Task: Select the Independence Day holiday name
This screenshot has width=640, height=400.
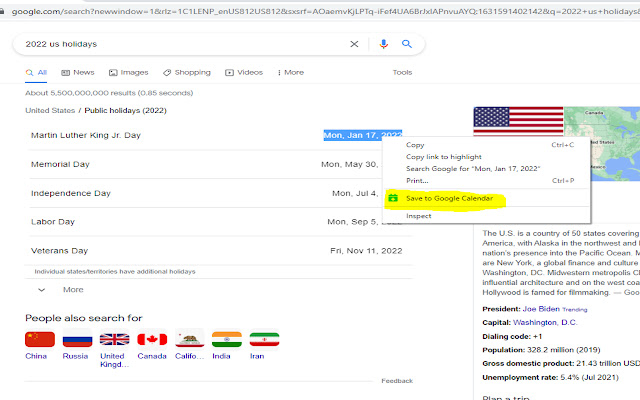Action: pyautogui.click(x=71, y=193)
